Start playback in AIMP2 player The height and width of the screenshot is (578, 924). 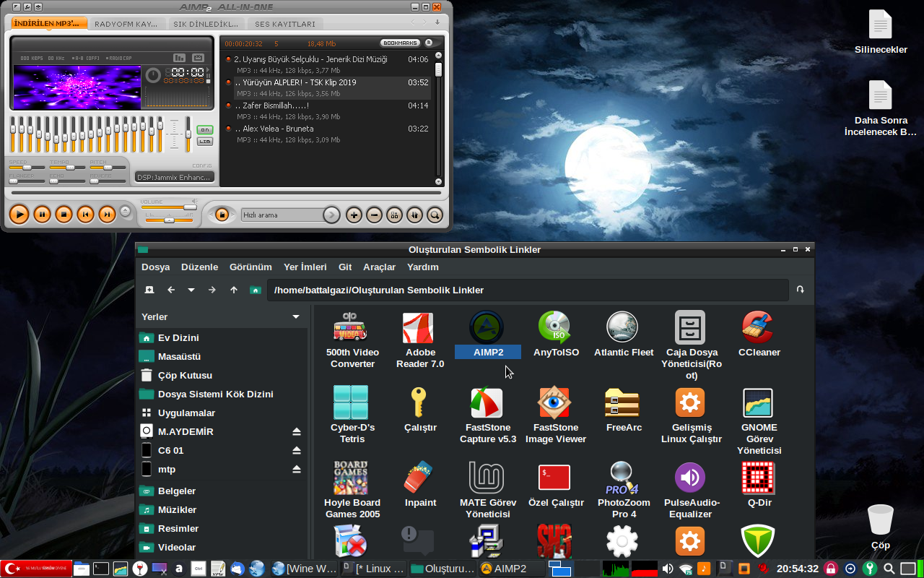point(19,214)
